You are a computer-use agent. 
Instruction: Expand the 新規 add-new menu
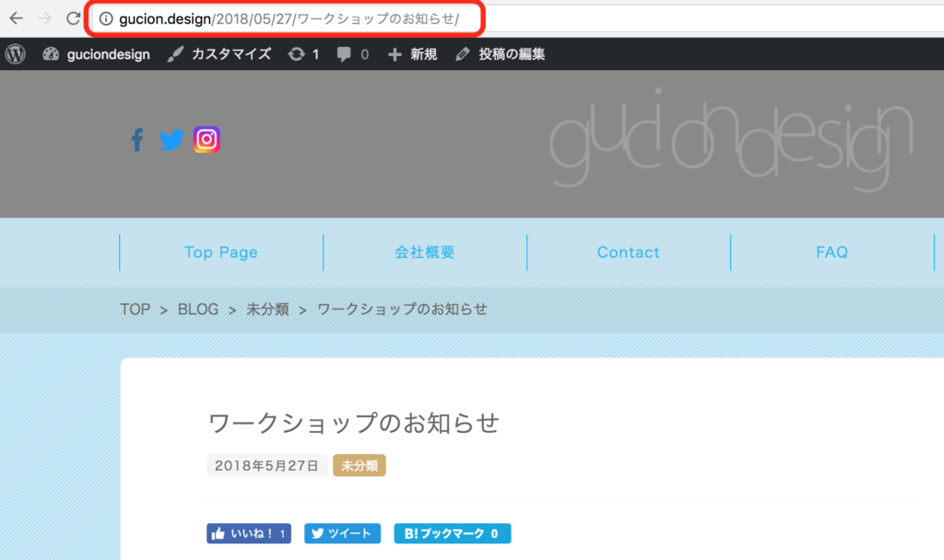(412, 54)
